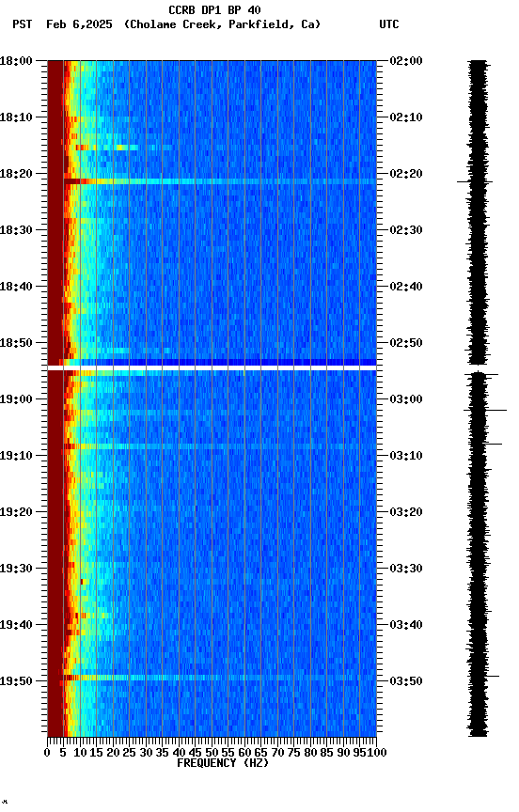Click the broadband event streak near 19:49

(x=220, y=678)
